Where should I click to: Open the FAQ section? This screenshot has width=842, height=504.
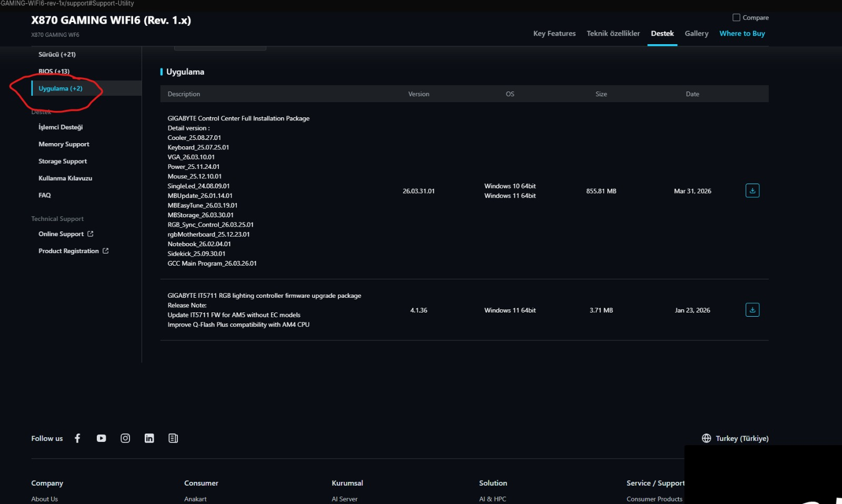pos(45,195)
